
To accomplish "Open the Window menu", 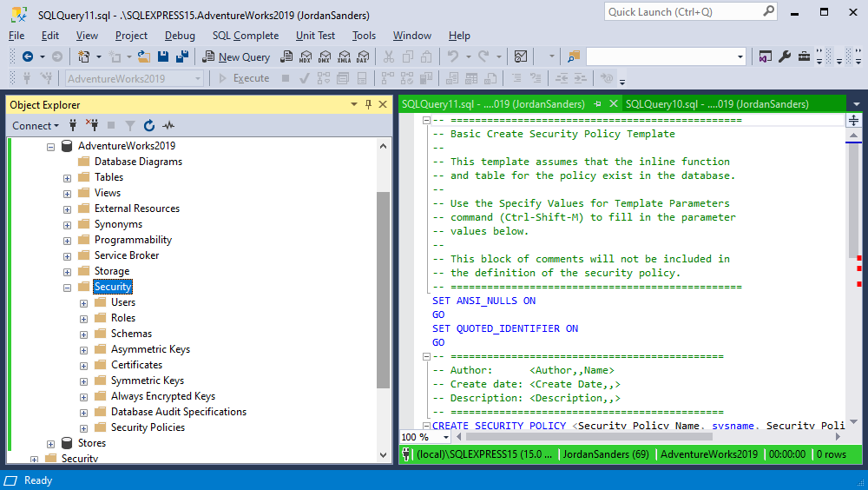I will coord(411,36).
